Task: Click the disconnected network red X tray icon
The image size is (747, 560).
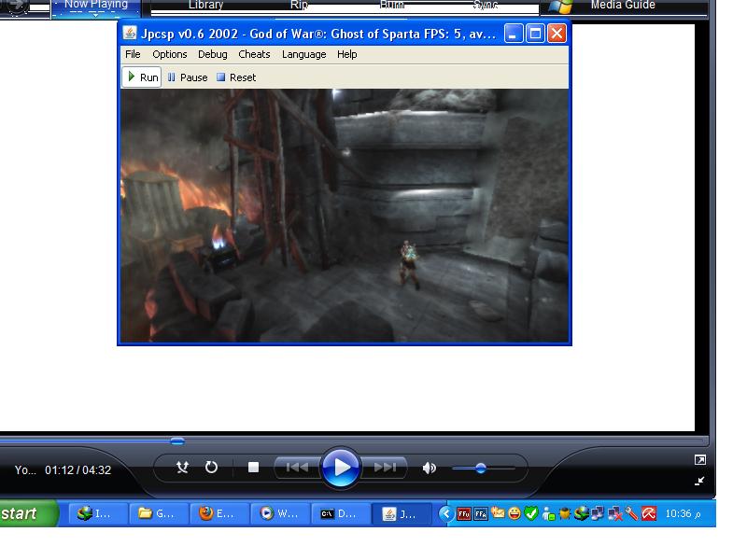Action: (614, 514)
